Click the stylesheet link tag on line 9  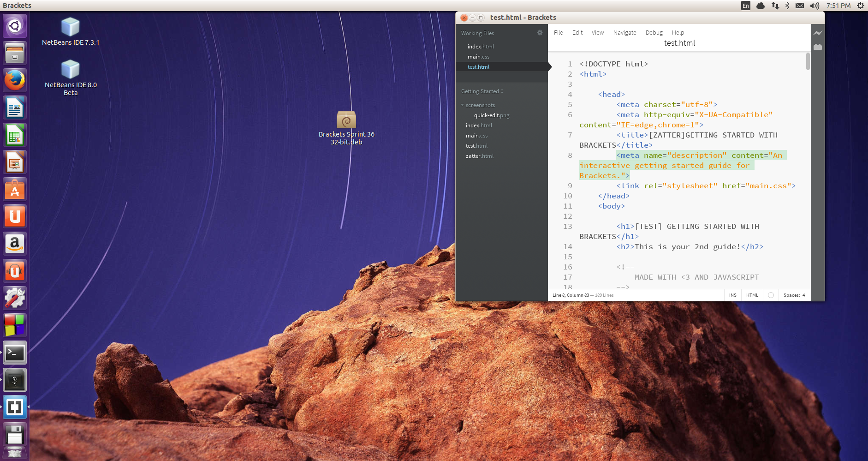706,186
